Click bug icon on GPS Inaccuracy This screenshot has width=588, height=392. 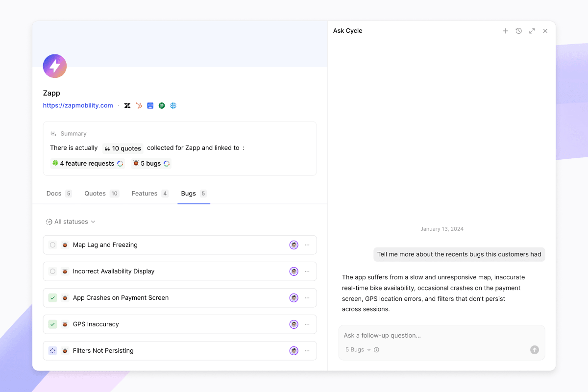[65, 324]
